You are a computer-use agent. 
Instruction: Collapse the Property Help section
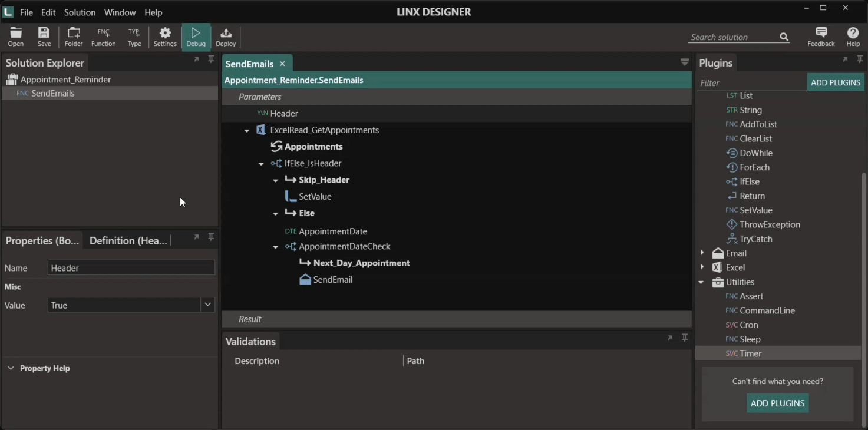(x=11, y=368)
